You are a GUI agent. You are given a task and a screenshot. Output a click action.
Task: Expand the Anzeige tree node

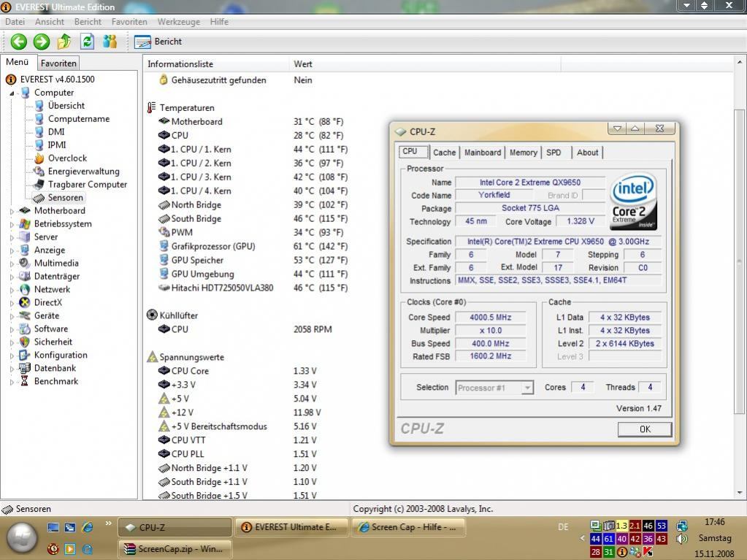[12, 250]
